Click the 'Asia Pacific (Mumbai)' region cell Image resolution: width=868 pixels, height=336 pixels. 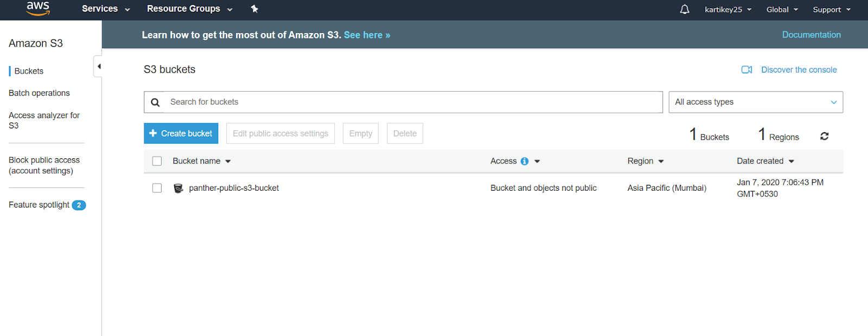point(667,188)
